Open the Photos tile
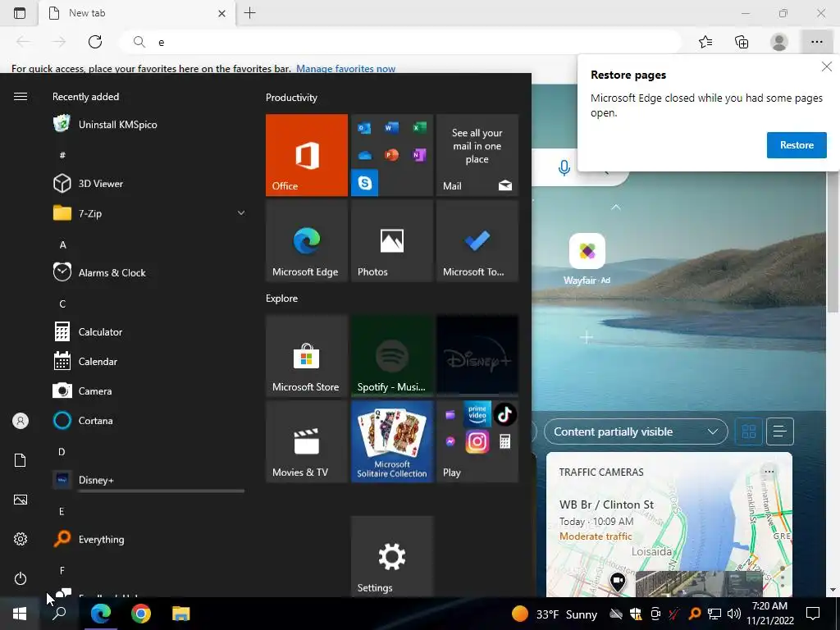840x630 pixels. coord(391,240)
